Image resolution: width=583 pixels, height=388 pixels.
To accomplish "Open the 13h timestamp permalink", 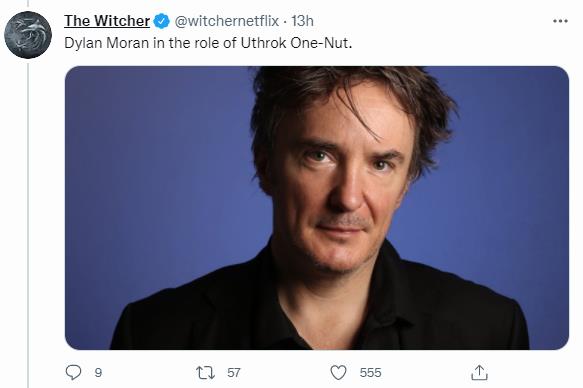I will point(303,21).
